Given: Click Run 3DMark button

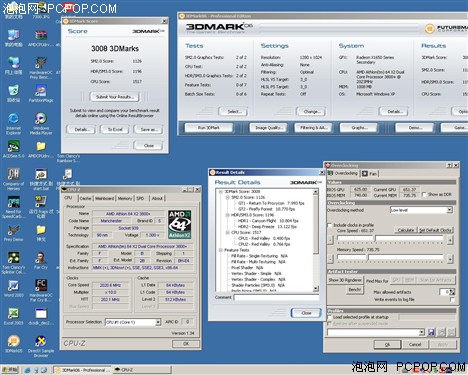Looking at the screenshot, I should (x=209, y=128).
